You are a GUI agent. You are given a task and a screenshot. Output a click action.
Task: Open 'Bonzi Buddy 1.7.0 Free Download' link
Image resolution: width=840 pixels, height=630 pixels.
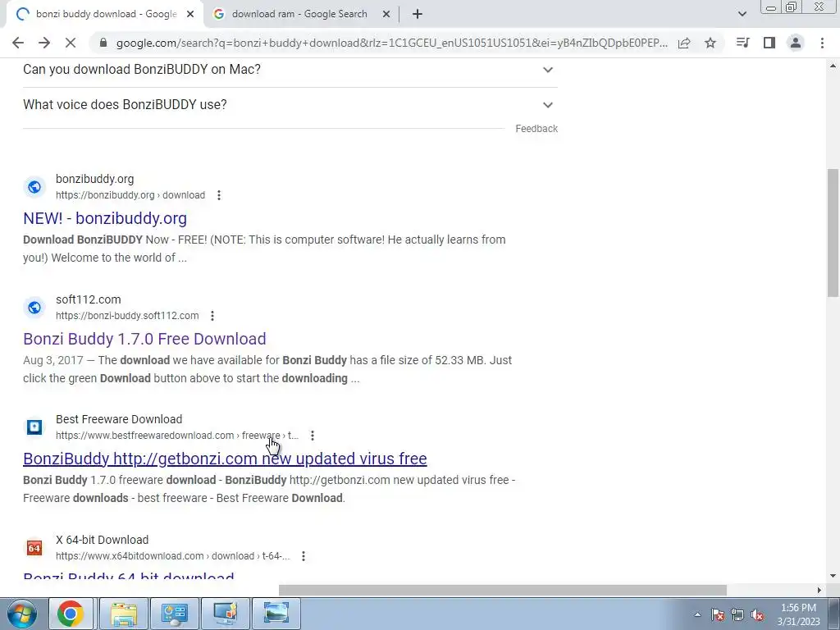tap(144, 339)
